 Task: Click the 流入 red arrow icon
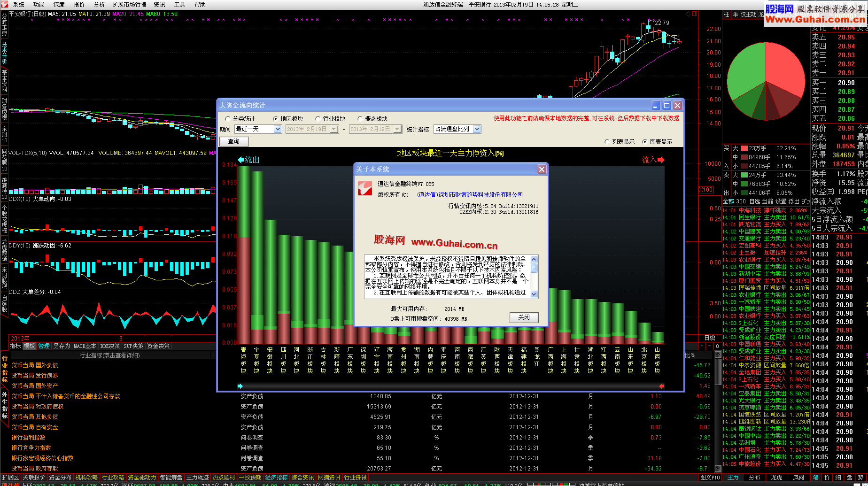click(x=661, y=160)
